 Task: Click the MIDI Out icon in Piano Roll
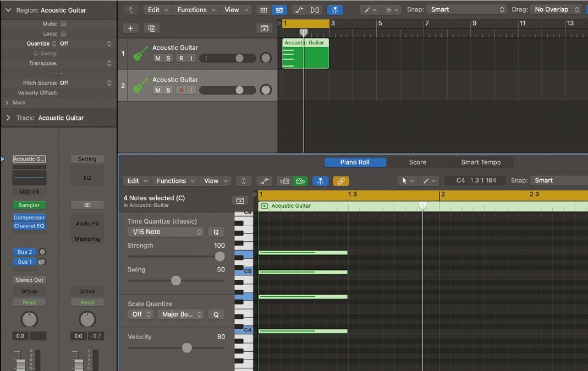300,181
